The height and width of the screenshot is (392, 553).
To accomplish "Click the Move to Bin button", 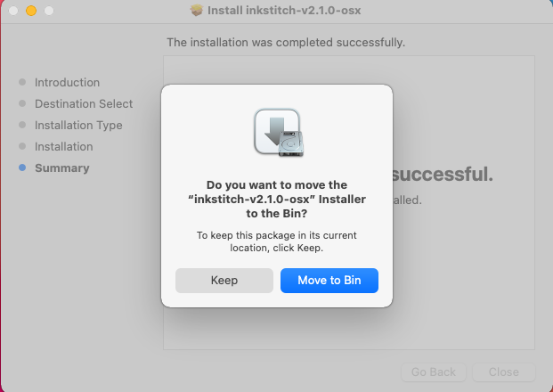I will 329,281.
